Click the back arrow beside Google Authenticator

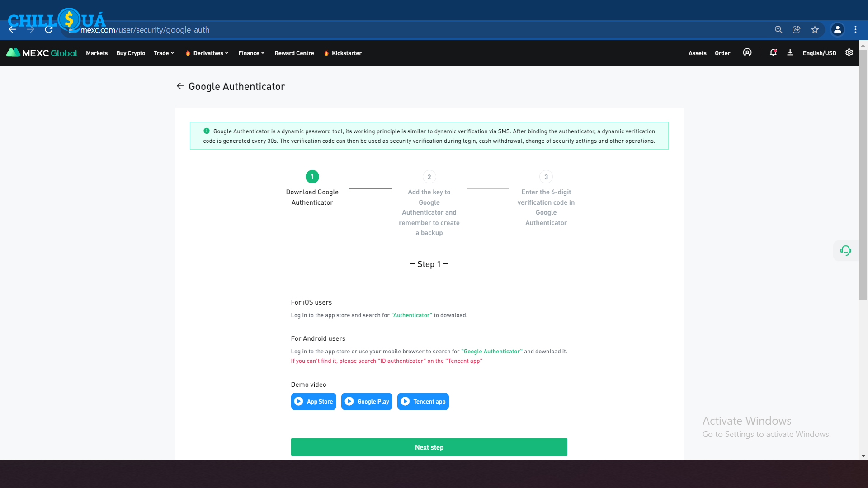(180, 86)
